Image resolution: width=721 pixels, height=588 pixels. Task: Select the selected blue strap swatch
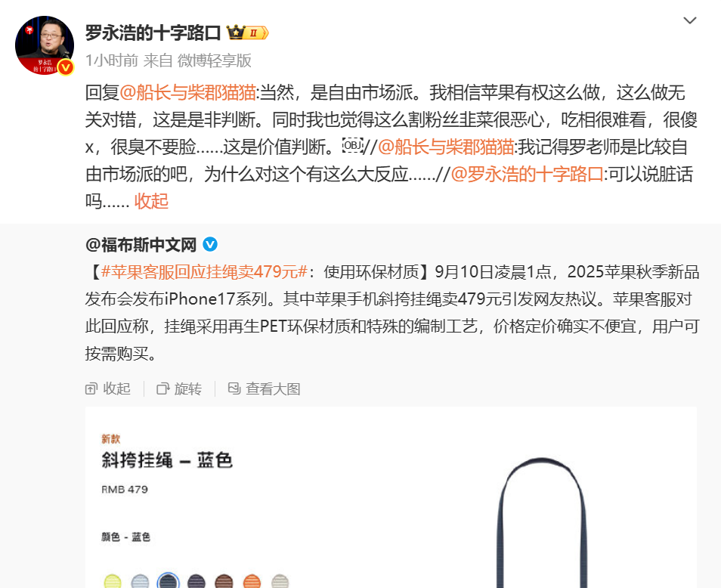click(x=168, y=581)
